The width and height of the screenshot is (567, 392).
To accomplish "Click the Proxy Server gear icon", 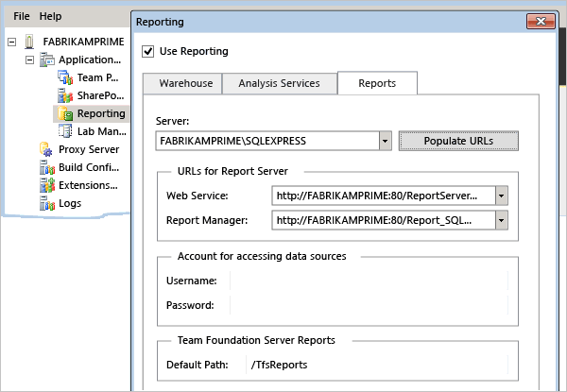I will tap(46, 150).
